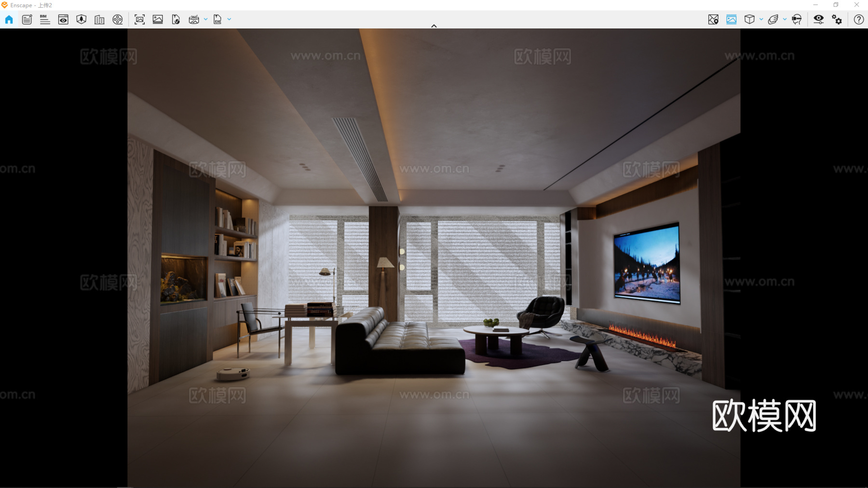Viewport: 868px width, 488px height.
Task: Expand the EXE export dropdown arrow
Action: coord(229,19)
